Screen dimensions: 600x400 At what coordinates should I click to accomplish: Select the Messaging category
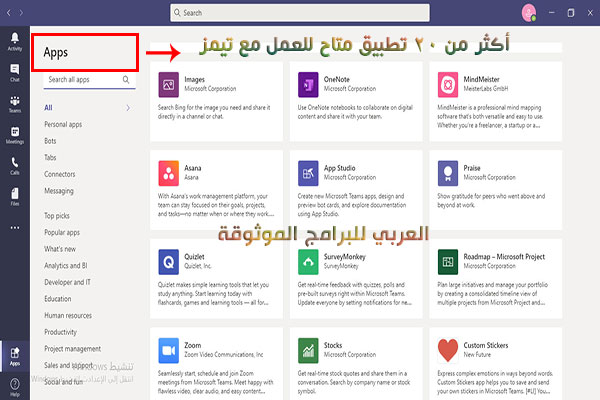(x=59, y=191)
